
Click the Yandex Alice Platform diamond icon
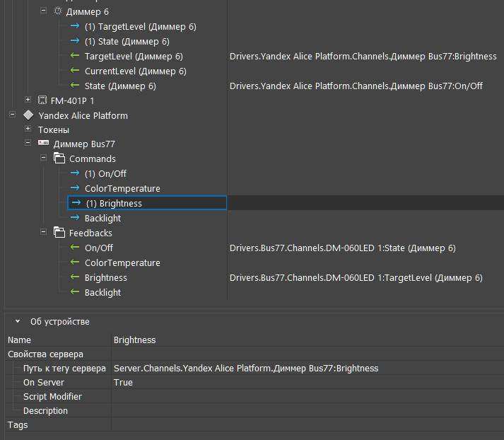click(x=28, y=115)
